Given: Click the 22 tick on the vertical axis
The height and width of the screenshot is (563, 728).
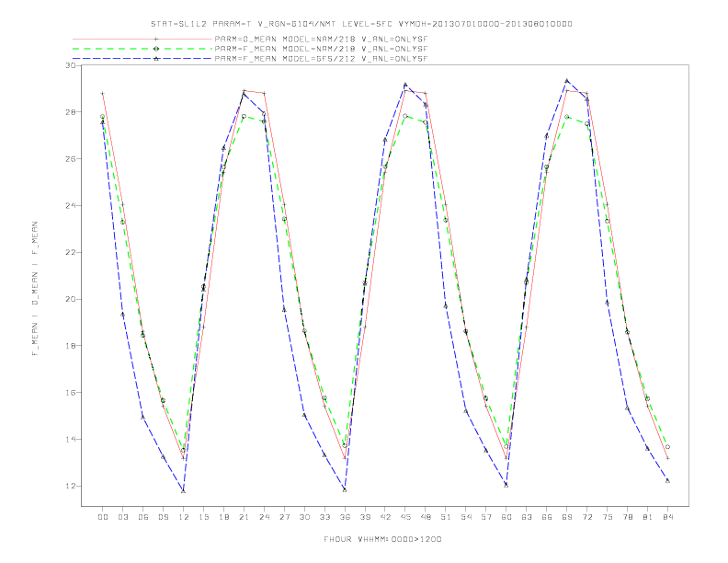Looking at the screenshot, I should pos(70,252).
